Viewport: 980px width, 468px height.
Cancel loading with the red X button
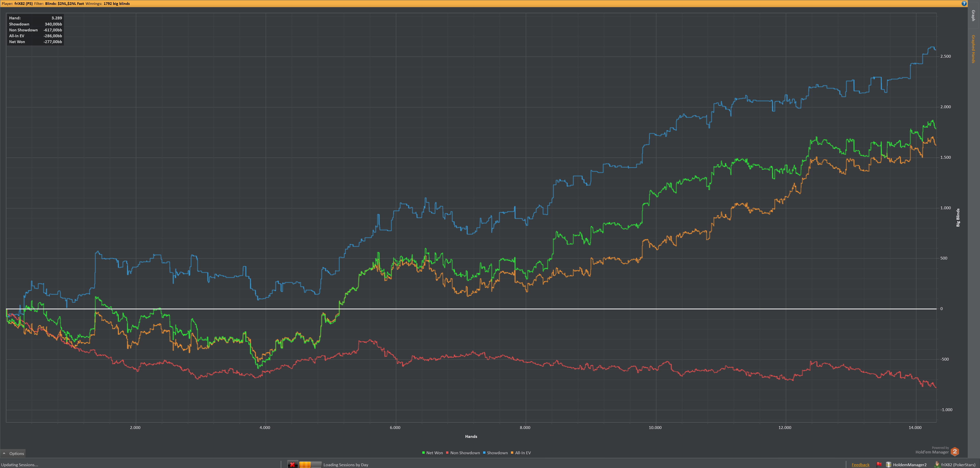292,464
